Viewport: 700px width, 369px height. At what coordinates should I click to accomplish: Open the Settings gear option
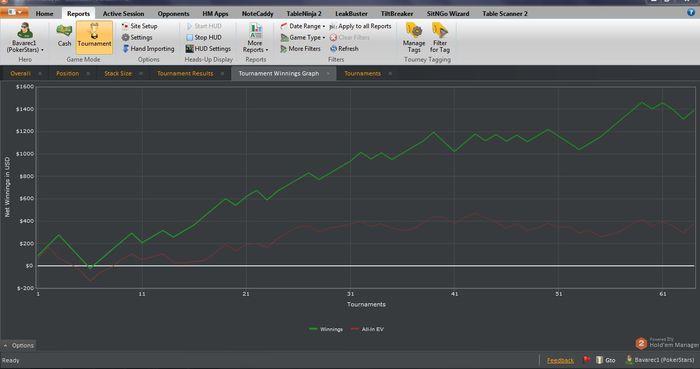pos(137,37)
